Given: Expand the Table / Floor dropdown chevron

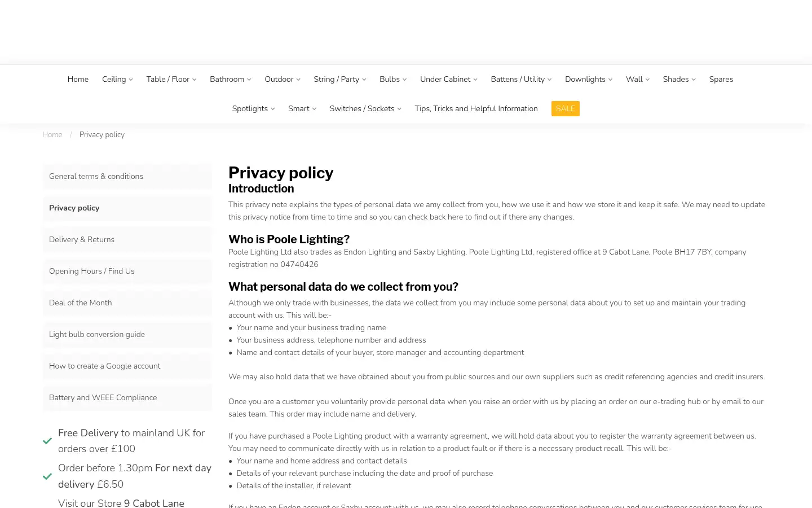Looking at the screenshot, I should coord(195,80).
